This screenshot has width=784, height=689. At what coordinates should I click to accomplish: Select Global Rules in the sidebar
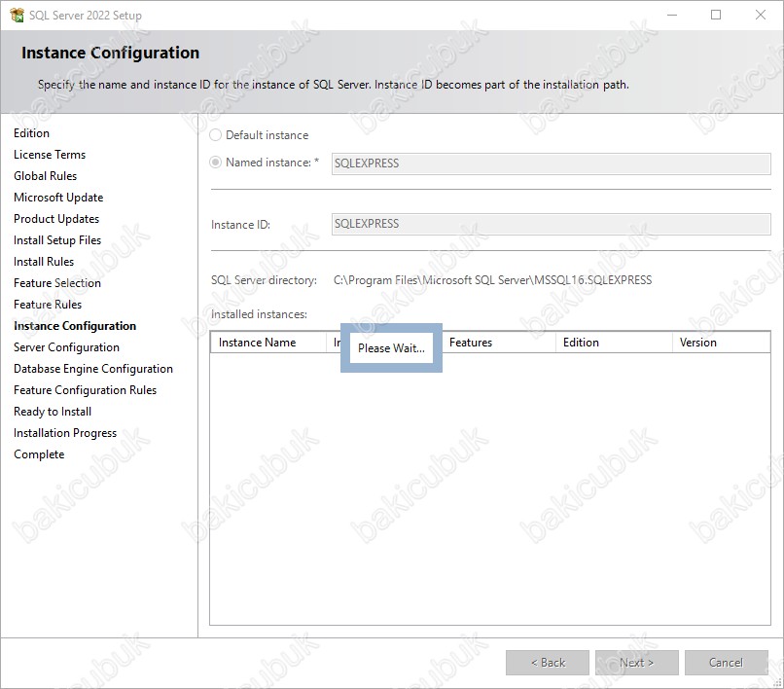pyautogui.click(x=45, y=176)
